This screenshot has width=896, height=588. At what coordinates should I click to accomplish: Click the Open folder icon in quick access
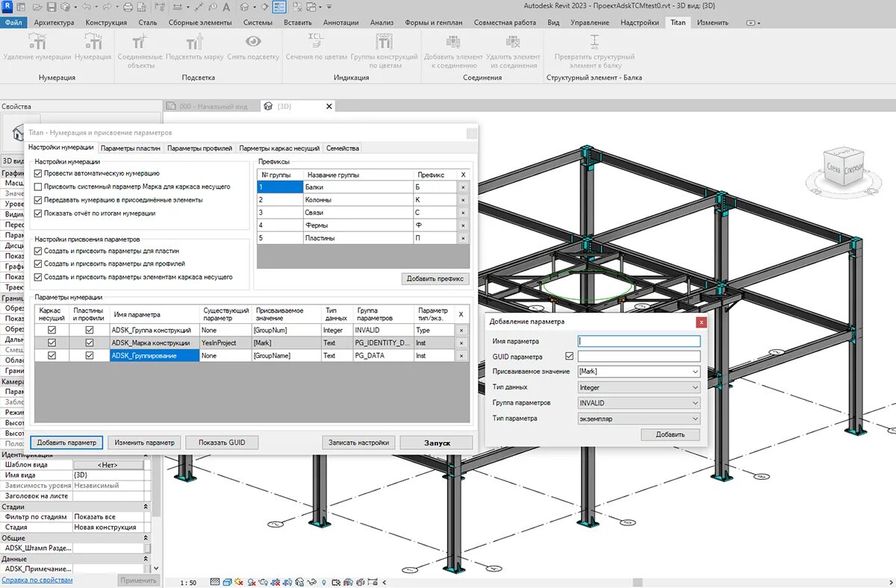pos(37,7)
